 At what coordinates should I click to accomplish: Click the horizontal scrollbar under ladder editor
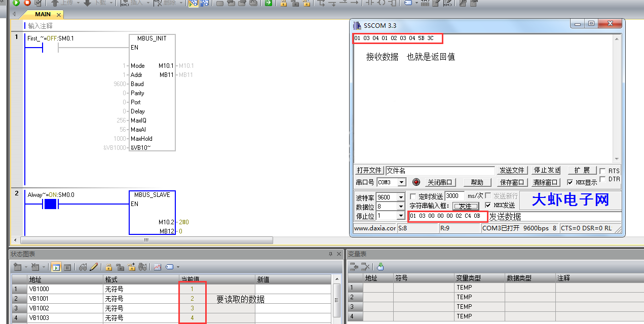click(146, 240)
